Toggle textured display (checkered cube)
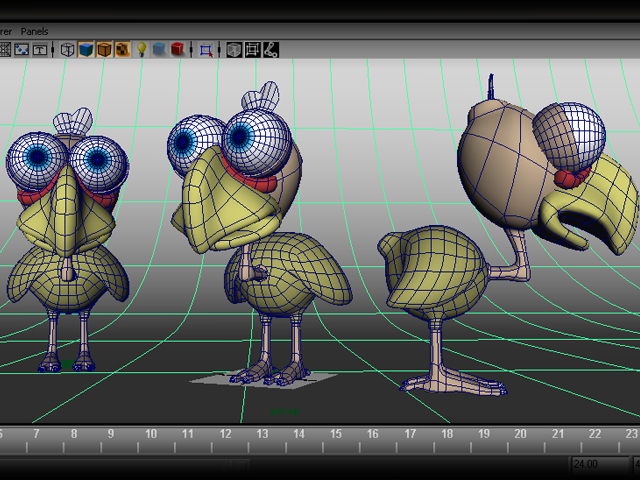This screenshot has height=480, width=640. pos(122,50)
